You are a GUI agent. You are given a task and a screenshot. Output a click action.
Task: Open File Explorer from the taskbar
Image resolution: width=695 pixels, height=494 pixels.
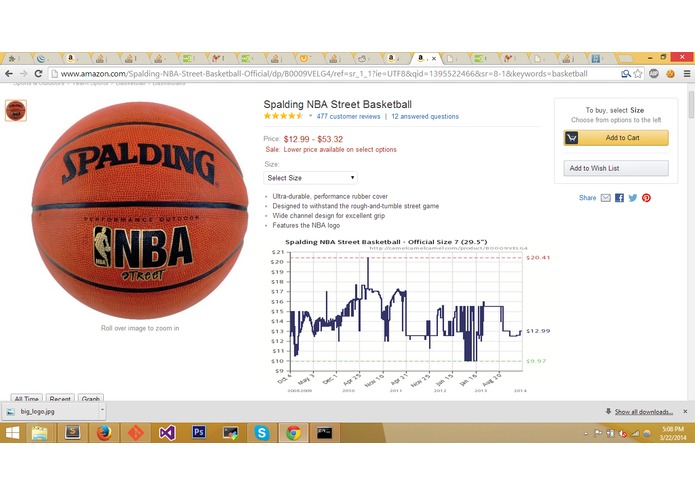point(40,433)
